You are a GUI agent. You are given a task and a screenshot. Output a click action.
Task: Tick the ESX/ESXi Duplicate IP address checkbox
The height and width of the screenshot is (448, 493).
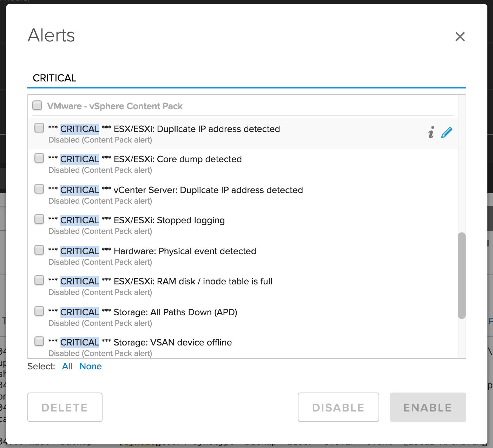click(x=39, y=128)
